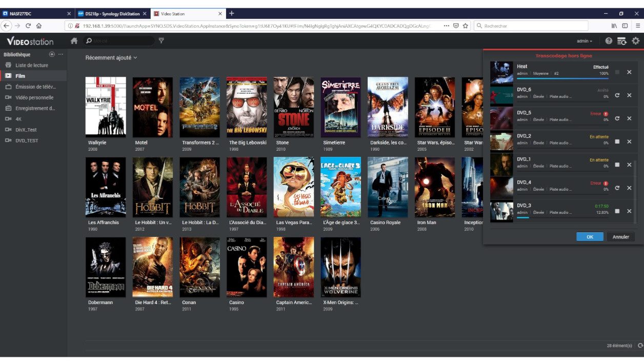Click the Heat completed progress bar
Viewport: 644px width, 363px height.
pyautogui.click(x=562, y=78)
